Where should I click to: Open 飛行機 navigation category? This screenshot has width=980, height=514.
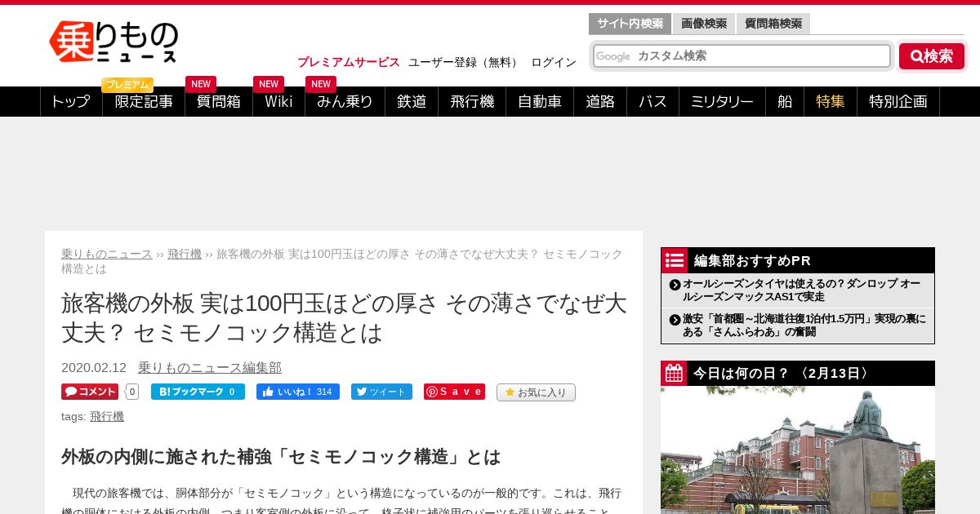coord(472,101)
